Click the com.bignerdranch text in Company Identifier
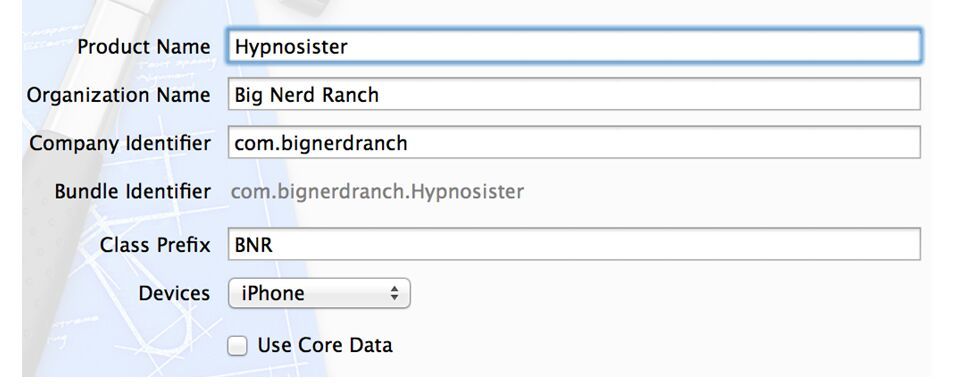Viewport: 975px width, 384px height. click(321, 144)
